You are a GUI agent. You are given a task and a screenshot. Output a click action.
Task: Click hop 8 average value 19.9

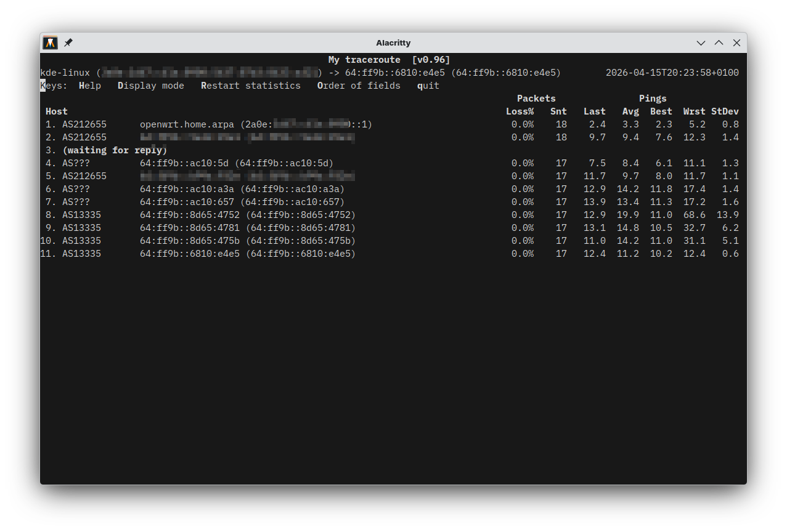pos(628,215)
